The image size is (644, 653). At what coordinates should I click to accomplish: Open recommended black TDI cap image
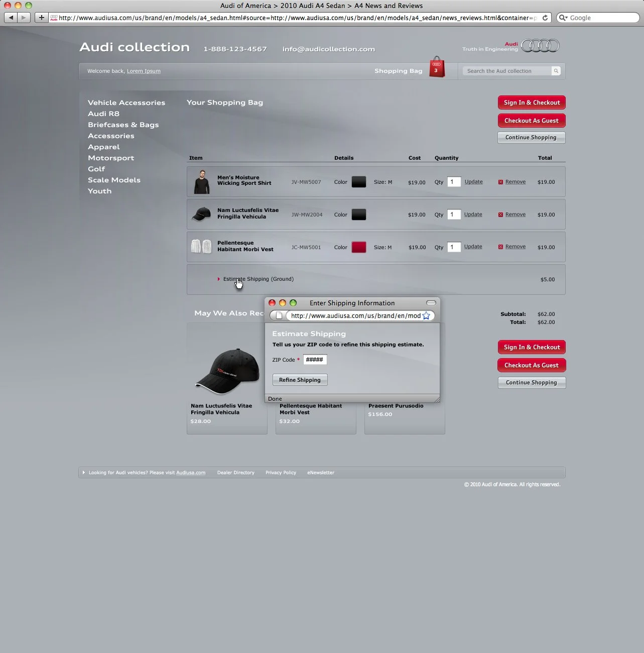pos(227,370)
